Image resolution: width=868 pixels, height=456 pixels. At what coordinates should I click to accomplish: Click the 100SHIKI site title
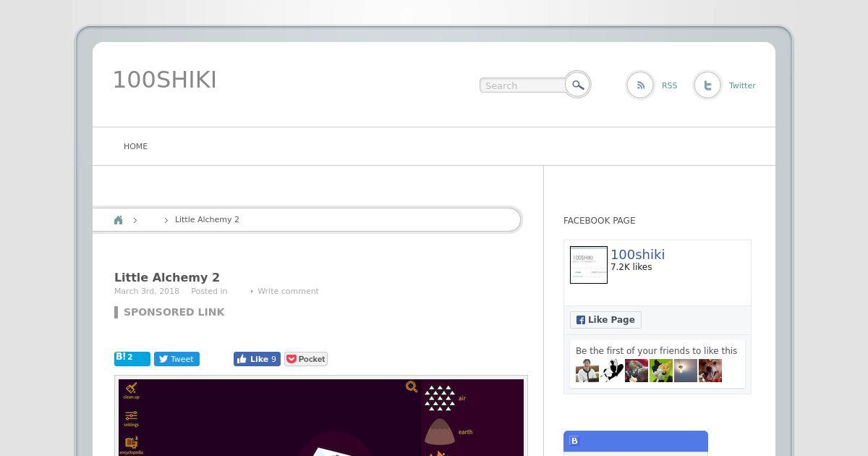(x=165, y=80)
